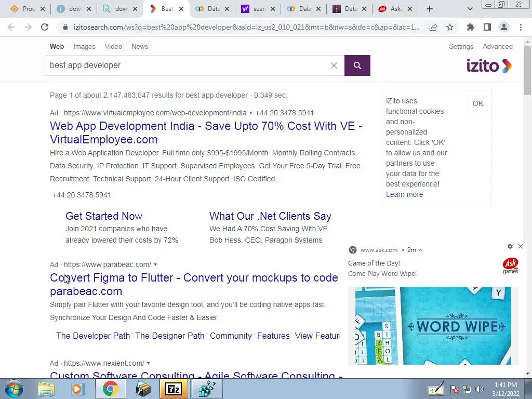Select the Images search tab
The image size is (532, 399).
tap(84, 46)
